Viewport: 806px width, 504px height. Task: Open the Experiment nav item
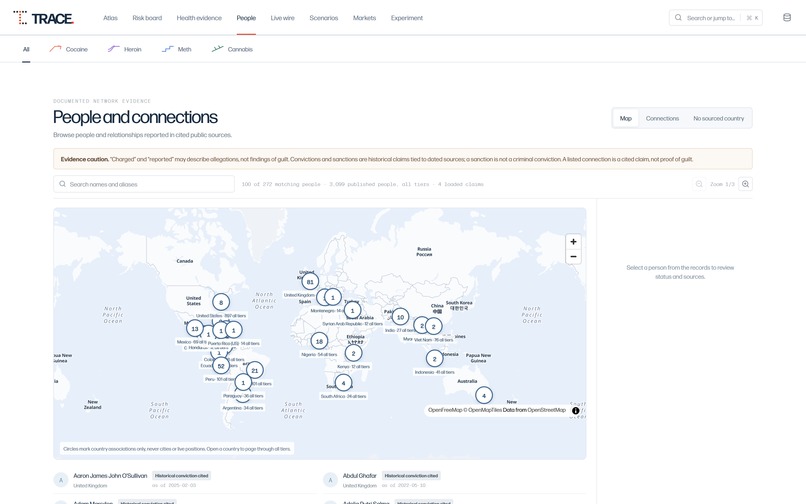(x=407, y=18)
